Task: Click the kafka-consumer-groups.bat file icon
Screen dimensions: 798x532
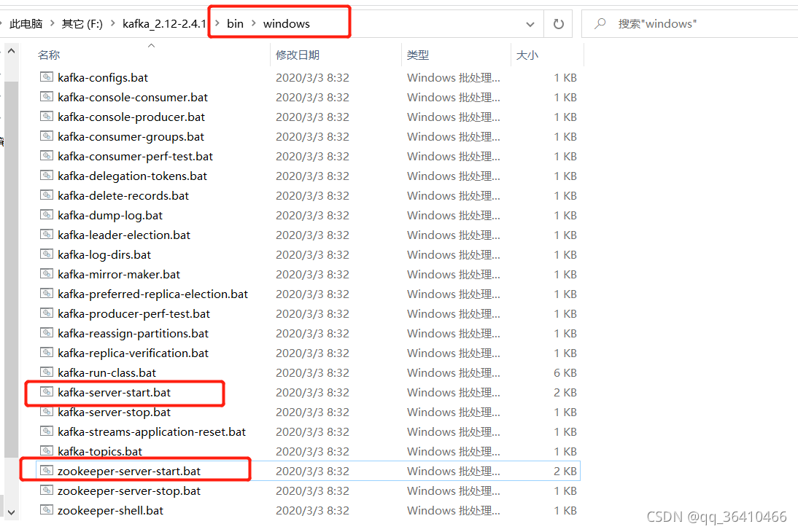Action: pos(46,136)
